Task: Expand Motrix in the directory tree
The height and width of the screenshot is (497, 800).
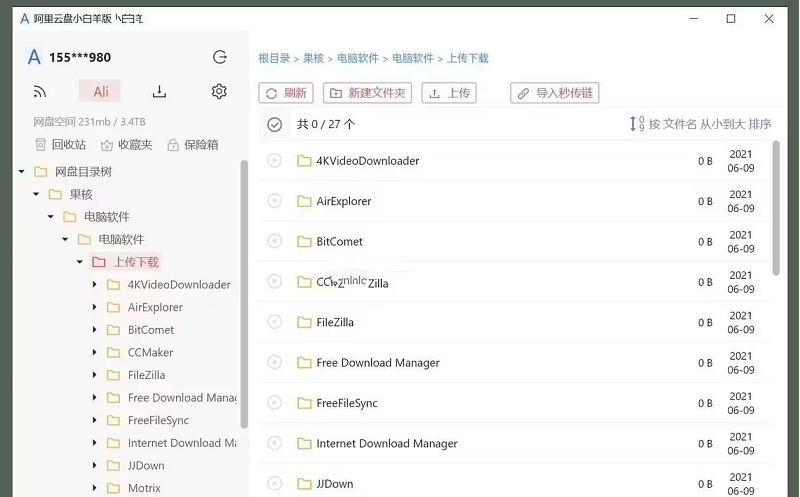Action: 94,488
